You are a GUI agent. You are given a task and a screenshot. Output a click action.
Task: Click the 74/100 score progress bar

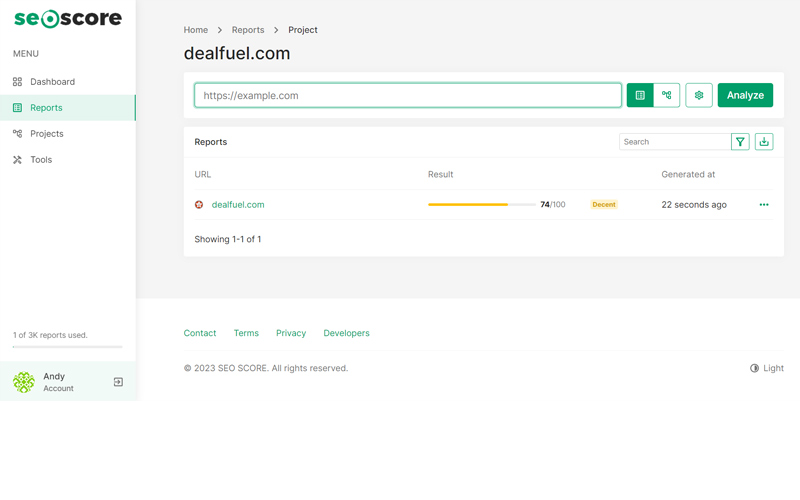[x=482, y=205]
